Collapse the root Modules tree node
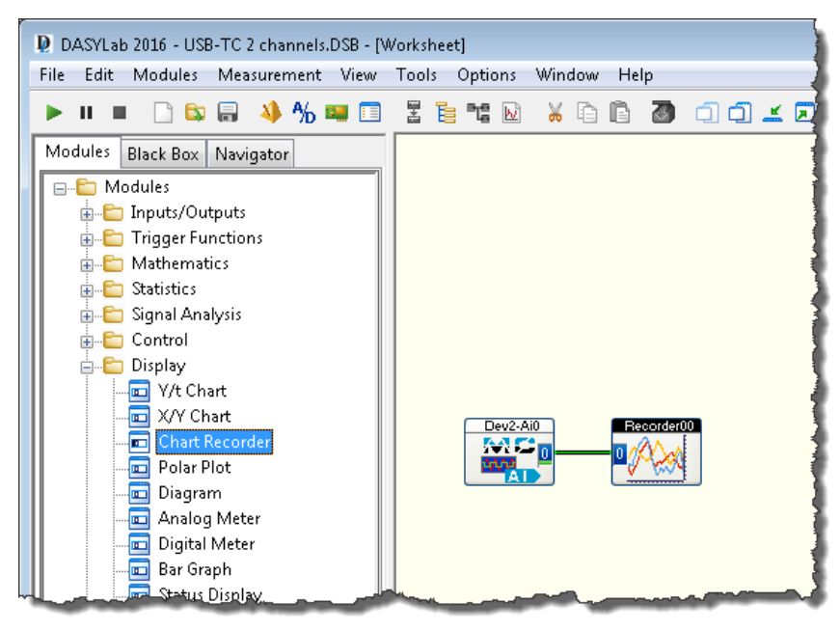The height and width of the screenshot is (630, 840). click(x=60, y=187)
